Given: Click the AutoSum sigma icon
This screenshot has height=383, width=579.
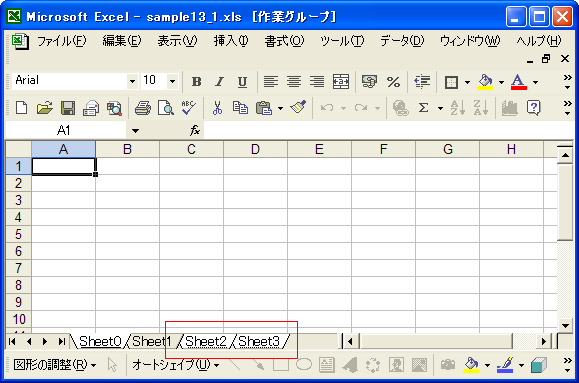Looking at the screenshot, I should [424, 108].
